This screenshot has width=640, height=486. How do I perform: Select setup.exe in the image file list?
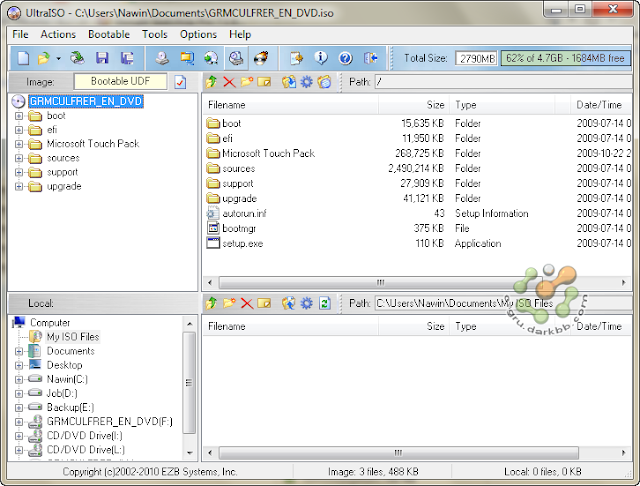point(242,244)
